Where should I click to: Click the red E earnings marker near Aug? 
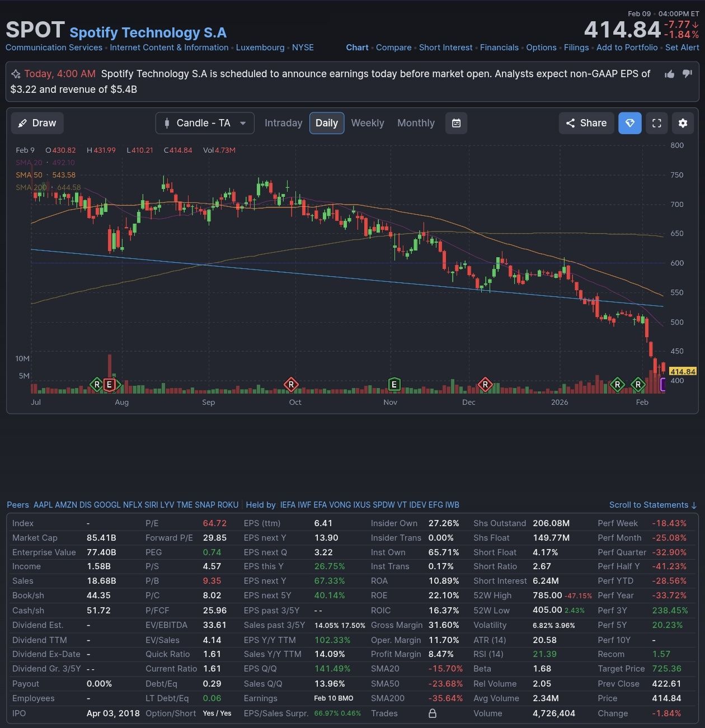110,384
